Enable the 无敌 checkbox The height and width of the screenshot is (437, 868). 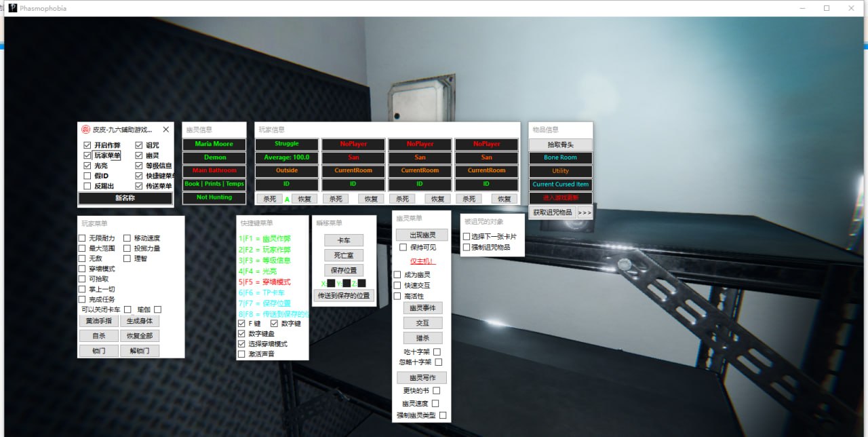point(82,259)
